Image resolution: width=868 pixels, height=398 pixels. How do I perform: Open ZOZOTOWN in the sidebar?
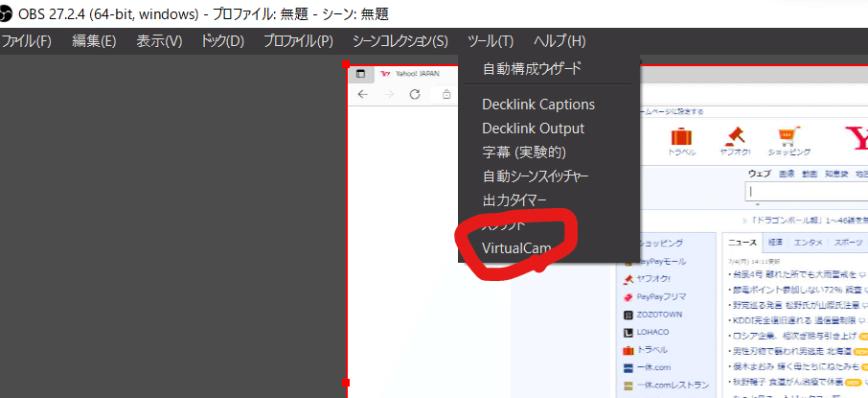[x=659, y=315]
